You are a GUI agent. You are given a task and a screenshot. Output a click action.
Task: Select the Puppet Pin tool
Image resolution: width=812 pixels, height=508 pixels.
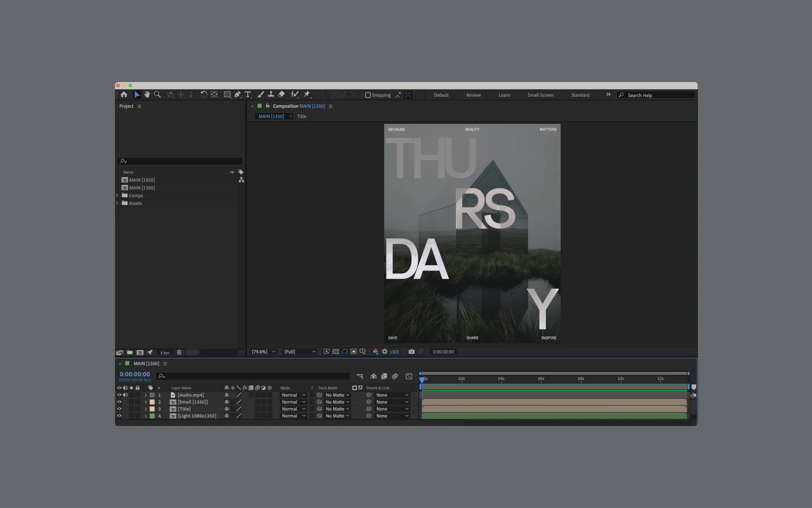pyautogui.click(x=307, y=94)
